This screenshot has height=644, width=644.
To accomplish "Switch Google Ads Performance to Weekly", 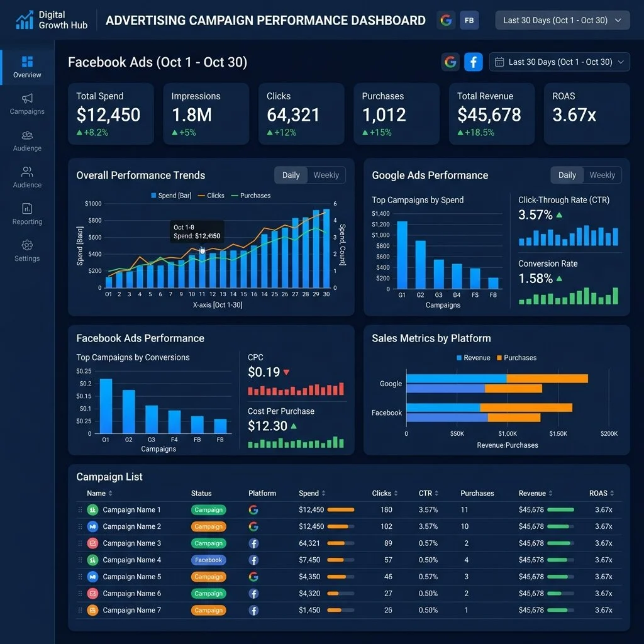I will [602, 175].
